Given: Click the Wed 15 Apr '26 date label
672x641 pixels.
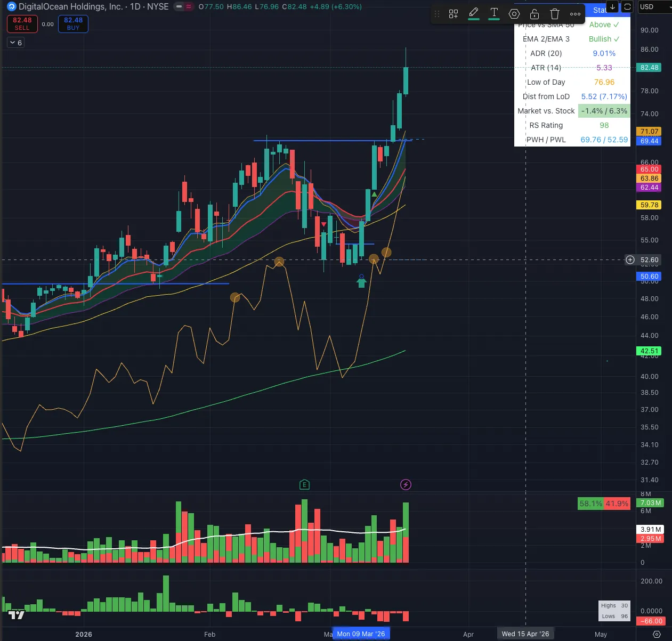Looking at the screenshot, I should pyautogui.click(x=525, y=634).
